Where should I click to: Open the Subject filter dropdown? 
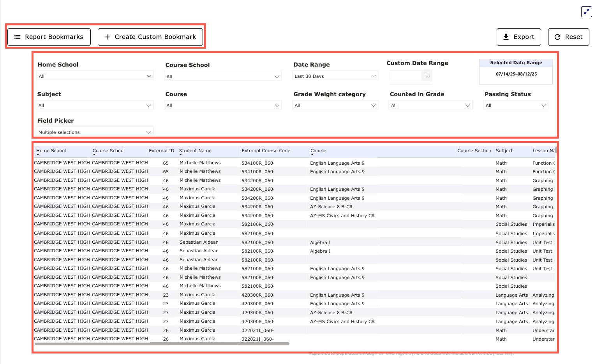[x=95, y=106]
